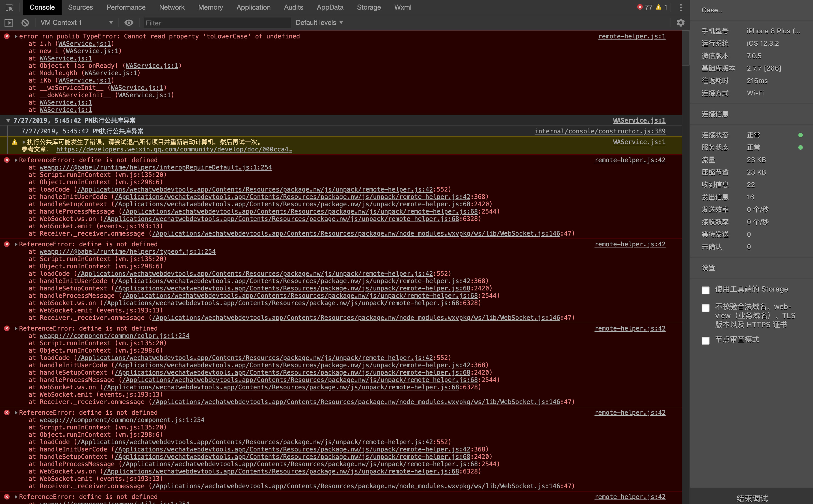Switch to the Console tab
This screenshot has width=813, height=504.
(x=42, y=7)
